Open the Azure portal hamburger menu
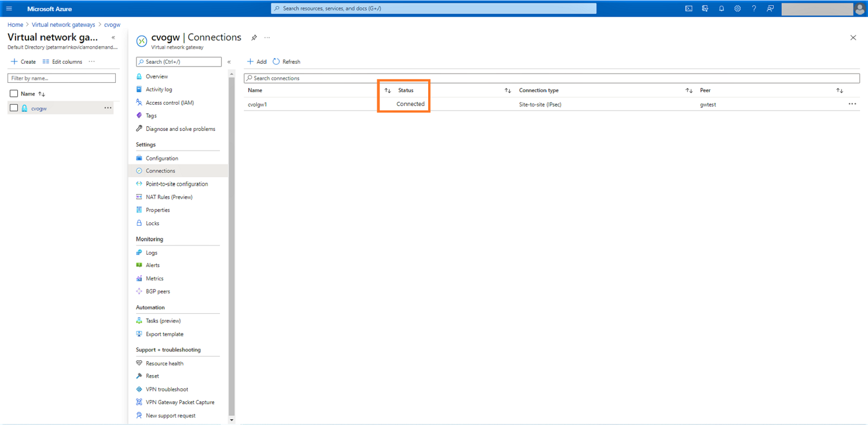Image resolution: width=868 pixels, height=425 pixels. [x=9, y=9]
